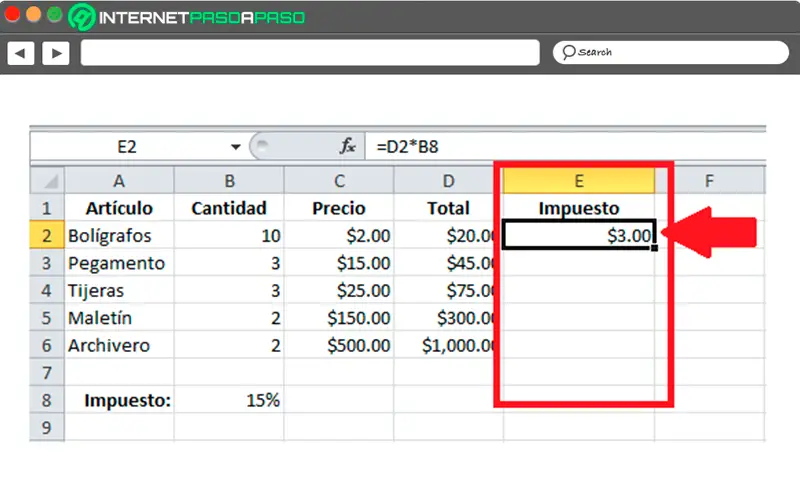Click the formula bar showing =D2*B8
The width and height of the screenshot is (800, 500).
pyautogui.click(x=565, y=147)
